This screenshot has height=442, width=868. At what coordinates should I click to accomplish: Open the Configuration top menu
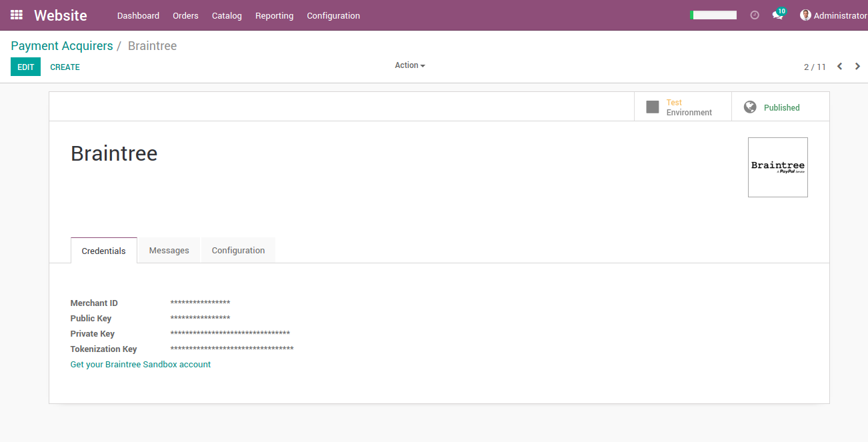pos(333,15)
